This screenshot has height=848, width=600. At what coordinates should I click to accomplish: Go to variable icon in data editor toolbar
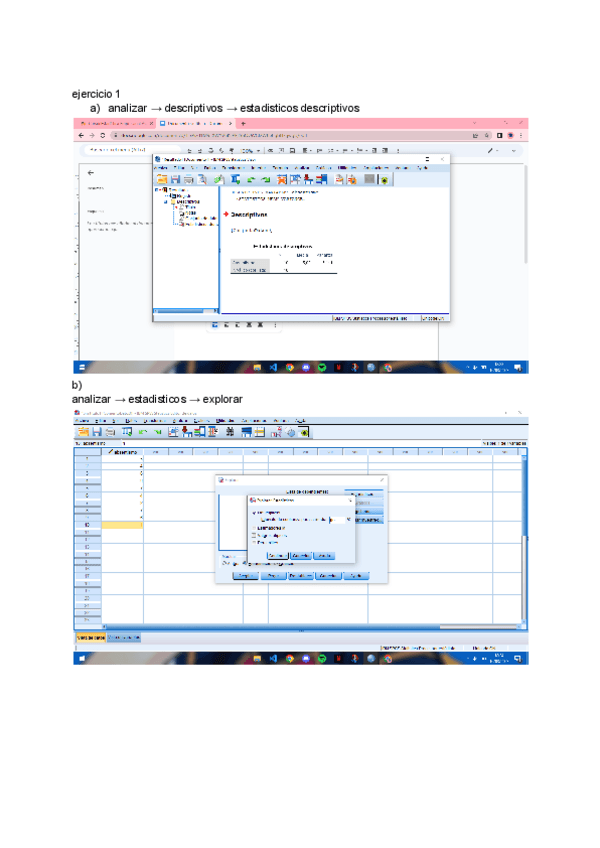(187, 432)
